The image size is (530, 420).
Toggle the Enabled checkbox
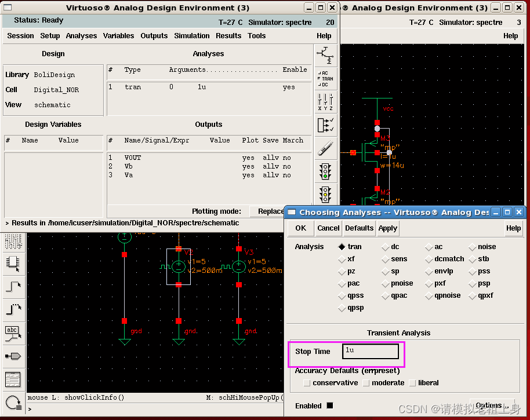[330, 406]
